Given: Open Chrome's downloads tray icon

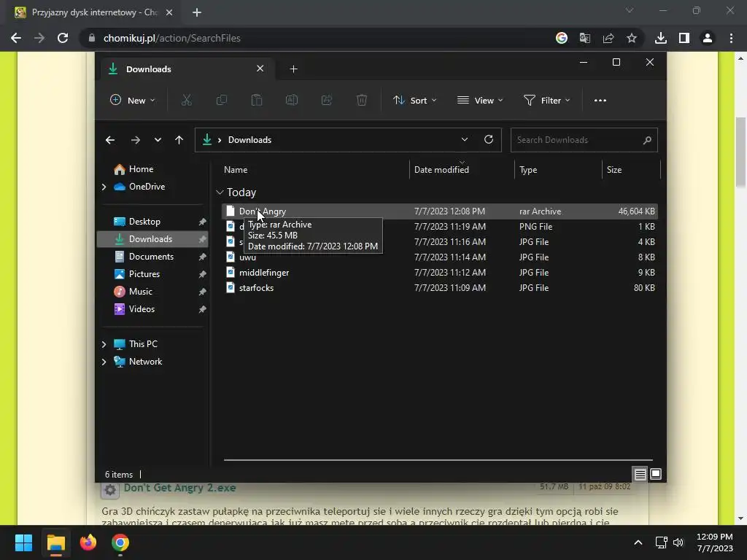Looking at the screenshot, I should (661, 38).
